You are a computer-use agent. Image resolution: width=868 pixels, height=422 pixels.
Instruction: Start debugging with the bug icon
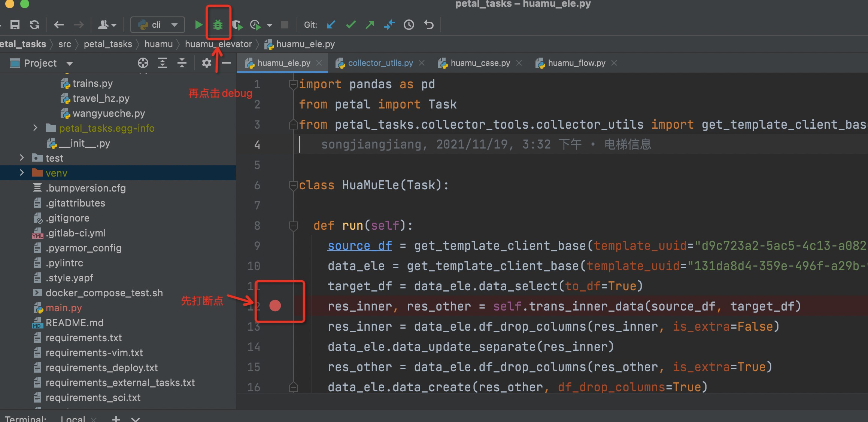[x=218, y=25]
